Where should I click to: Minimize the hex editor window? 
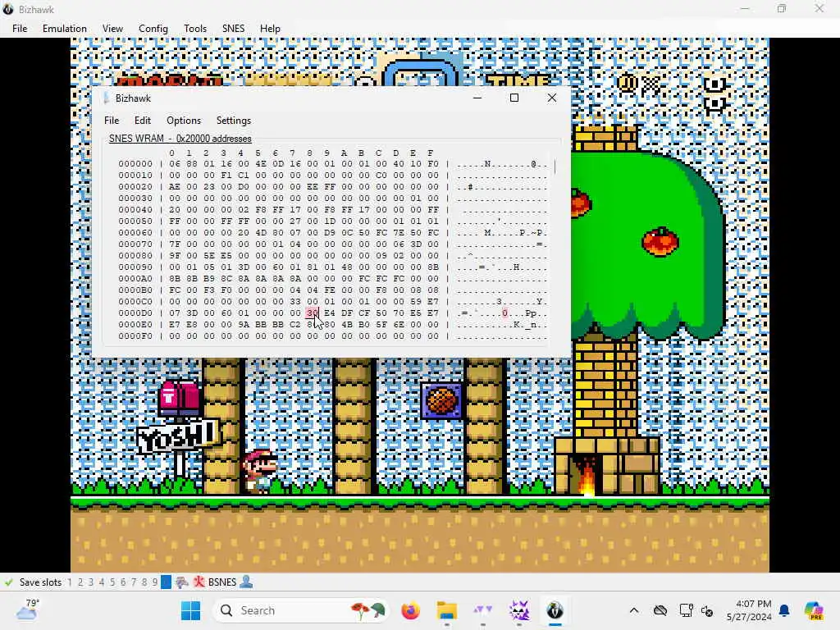477,98
